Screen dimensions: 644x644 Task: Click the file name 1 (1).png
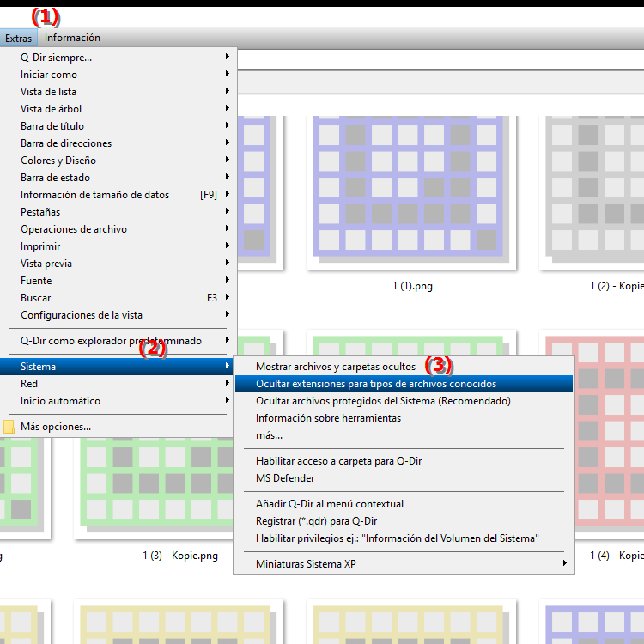tap(412, 286)
